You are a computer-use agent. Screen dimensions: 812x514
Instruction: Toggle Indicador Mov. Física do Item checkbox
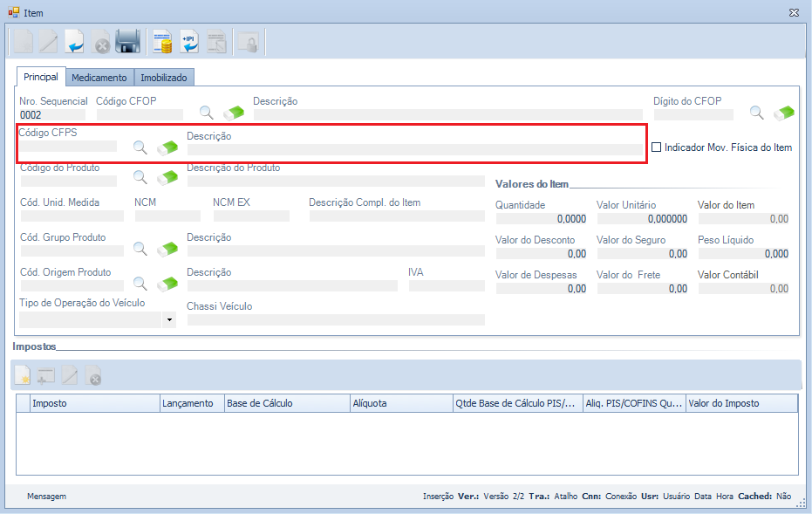click(x=656, y=147)
